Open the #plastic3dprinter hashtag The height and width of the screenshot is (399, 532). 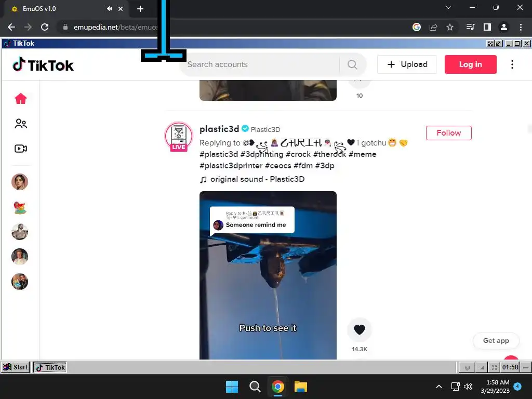[231, 166]
